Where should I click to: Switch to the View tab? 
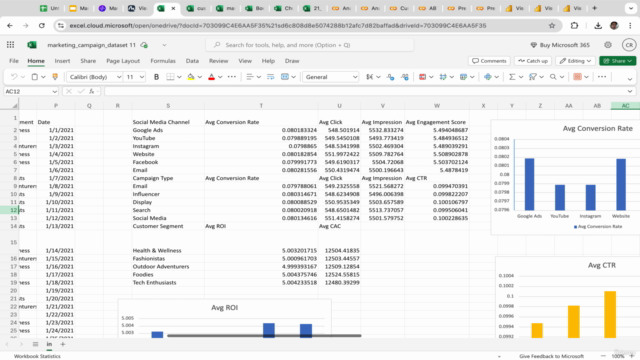pos(245,61)
